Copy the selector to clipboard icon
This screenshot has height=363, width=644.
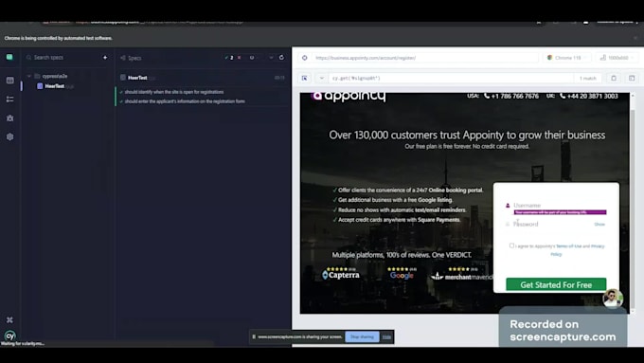point(614,78)
